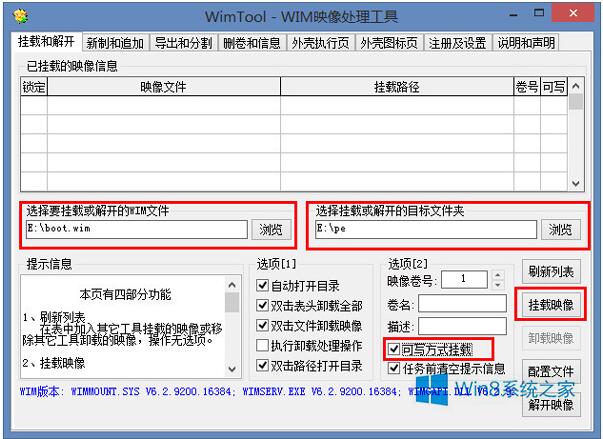Click the 映像文件 column header

pyautogui.click(x=164, y=87)
